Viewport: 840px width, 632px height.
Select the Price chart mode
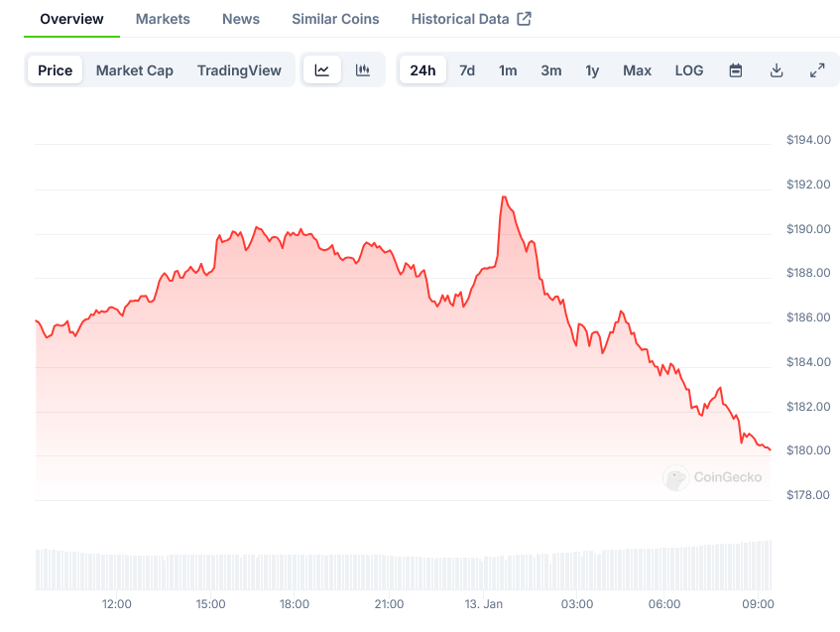(x=56, y=70)
